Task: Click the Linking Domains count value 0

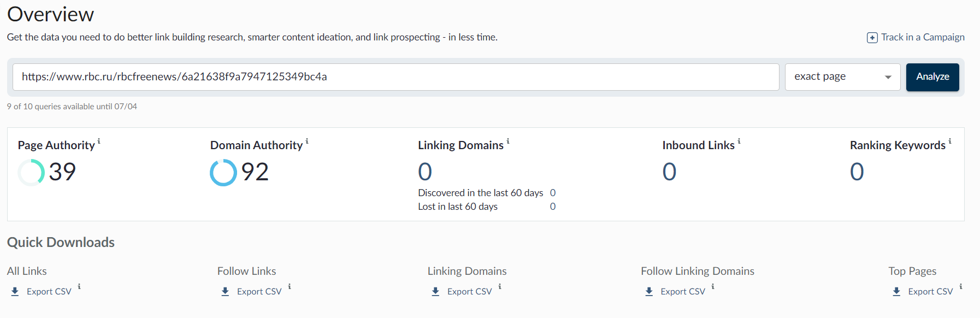Action: tap(425, 172)
